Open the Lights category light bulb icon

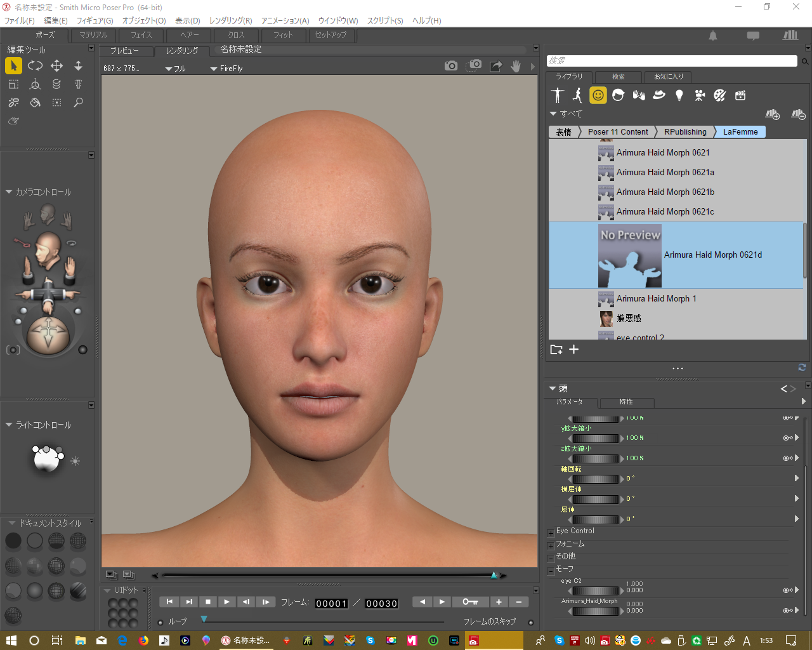[x=679, y=95]
